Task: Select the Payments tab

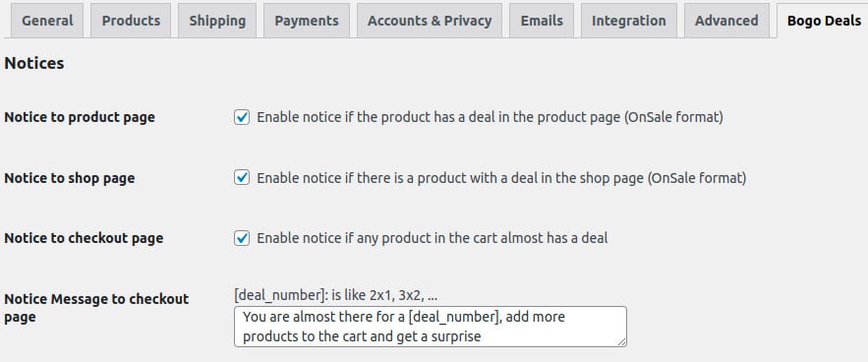Action: [x=307, y=21]
